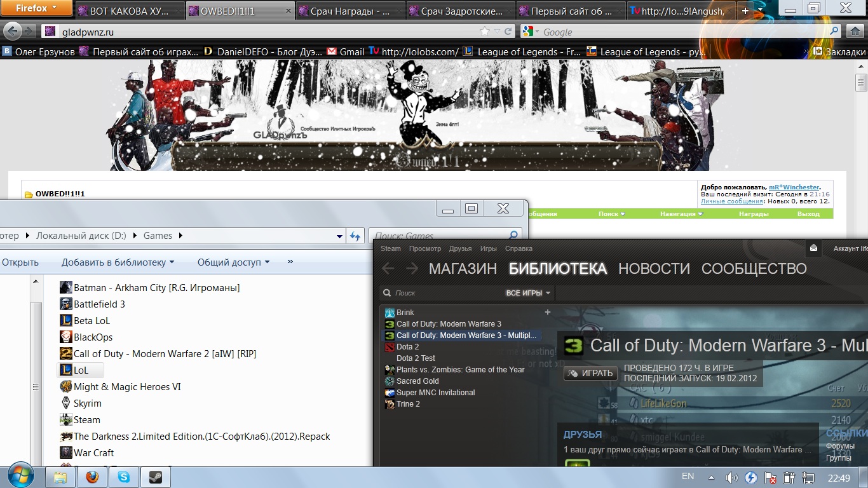Open the Добавить в библиотеку dropdown
Screen dimensions: 868x488
118,262
